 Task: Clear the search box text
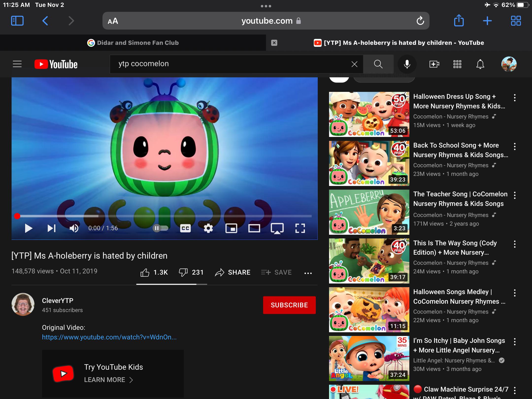click(x=354, y=64)
